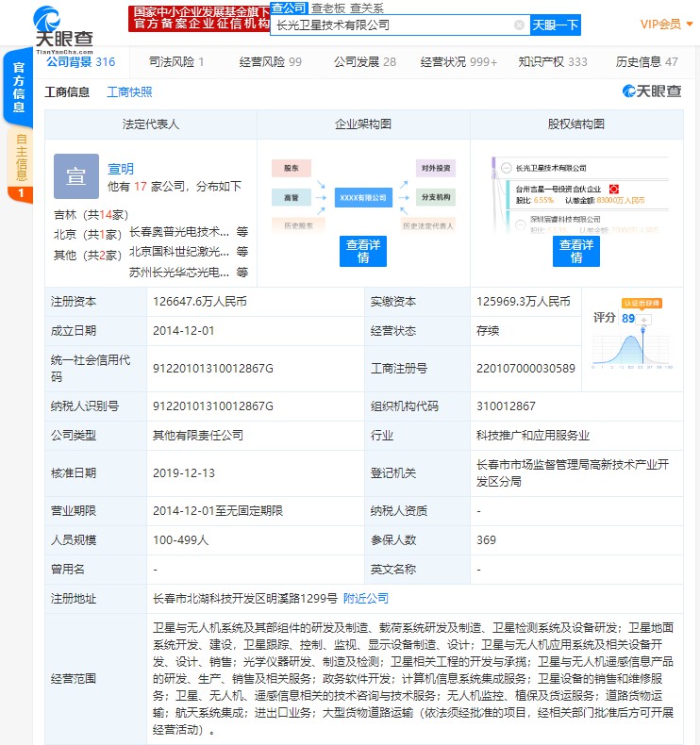Open the 经营风险 99 tab
This screenshot has width=700, height=745.
[x=271, y=61]
